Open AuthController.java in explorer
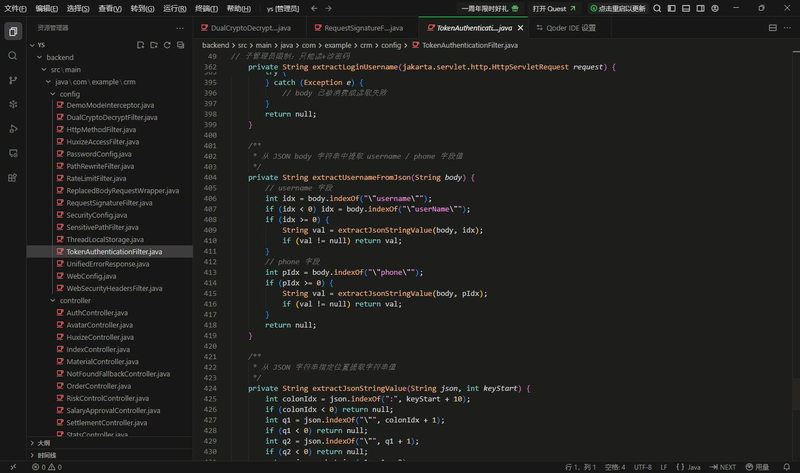Screen dimensions: 800x473 coord(97,313)
